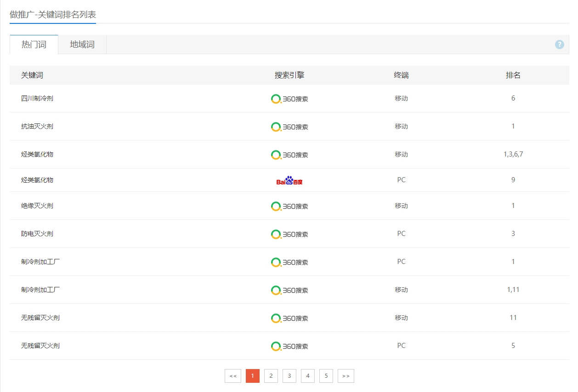The height and width of the screenshot is (392, 578).
Task: Click the 360搜索 logo in the 无残留灭火剂 mobile row
Action: [289, 318]
